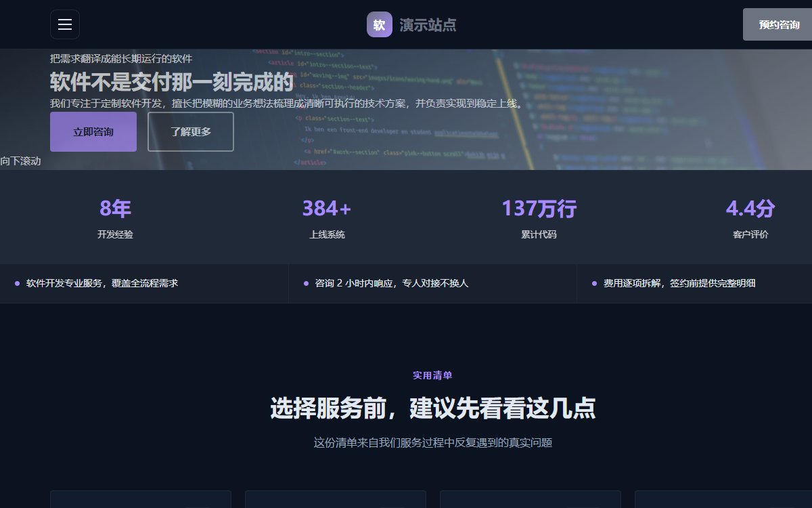Click the 实用清单 section label

pyautogui.click(x=433, y=375)
